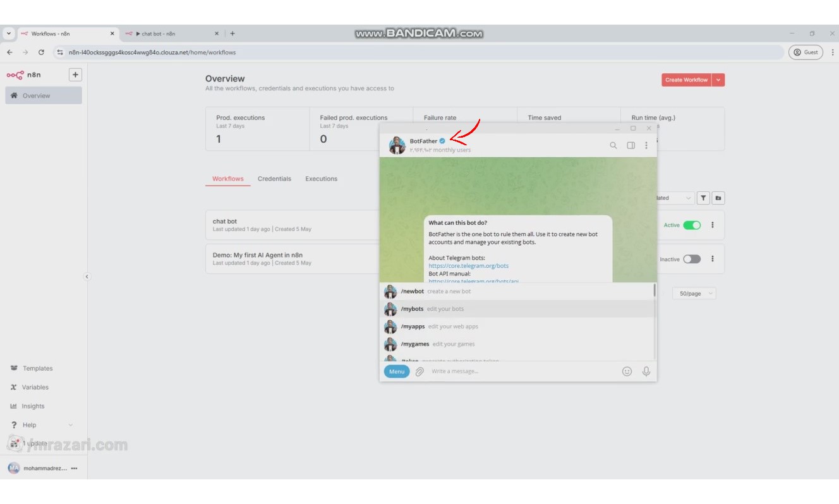Viewport: 839px width, 504px height.
Task: Click the microphone voice message icon
Action: point(646,371)
